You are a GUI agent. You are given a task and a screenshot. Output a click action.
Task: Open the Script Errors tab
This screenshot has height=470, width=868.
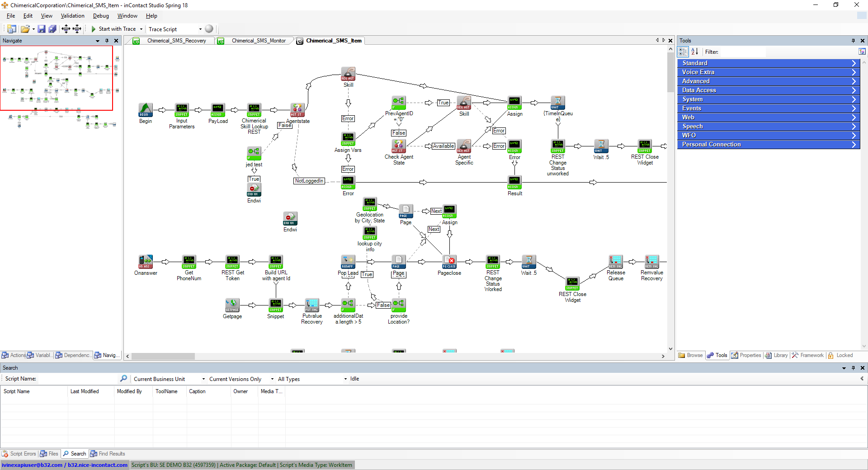point(19,454)
